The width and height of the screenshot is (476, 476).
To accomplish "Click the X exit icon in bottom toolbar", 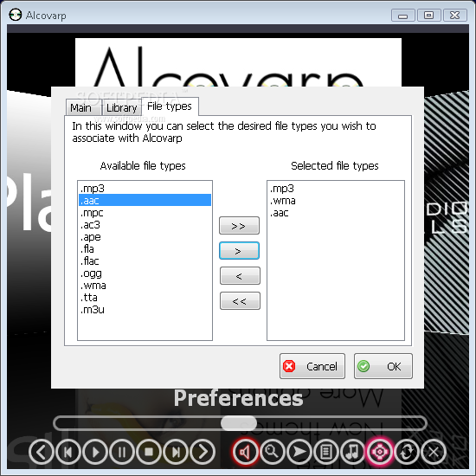I will click(x=434, y=452).
